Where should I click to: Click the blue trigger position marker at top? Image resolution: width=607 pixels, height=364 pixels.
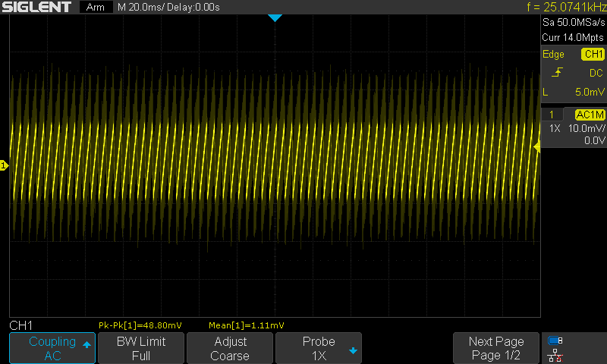click(x=275, y=17)
